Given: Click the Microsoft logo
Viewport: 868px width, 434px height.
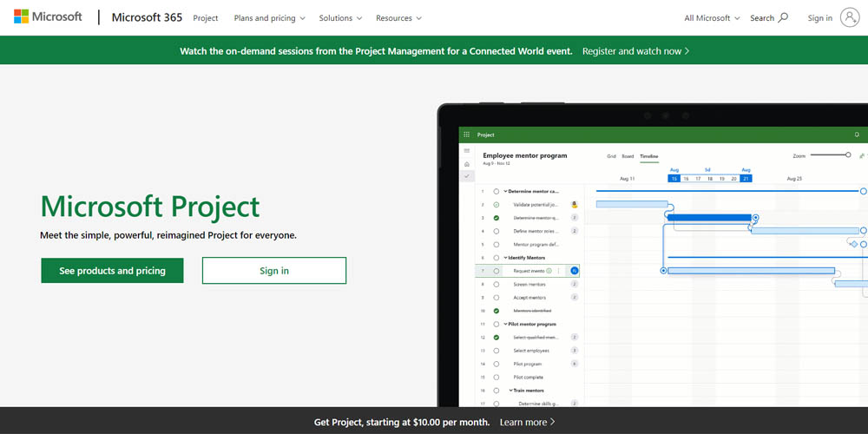Looking at the screenshot, I should [x=48, y=16].
